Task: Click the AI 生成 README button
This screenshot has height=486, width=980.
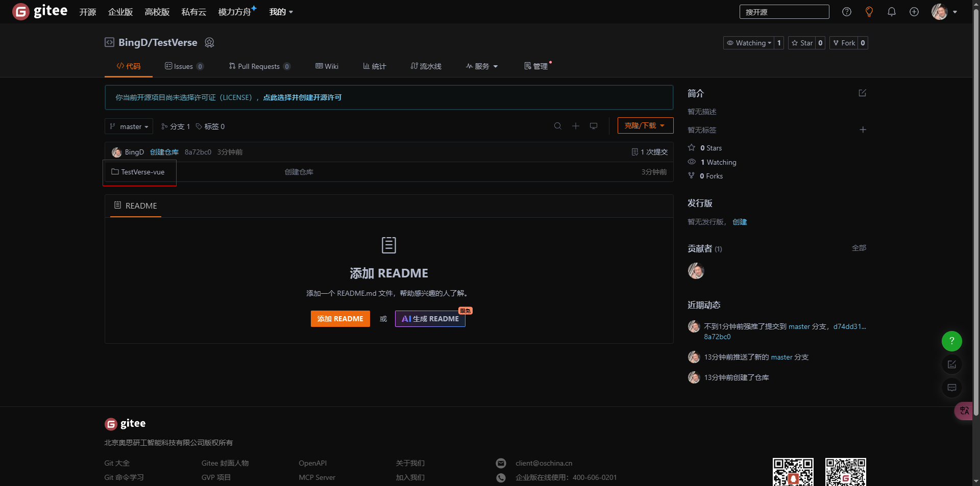Action: pyautogui.click(x=430, y=319)
